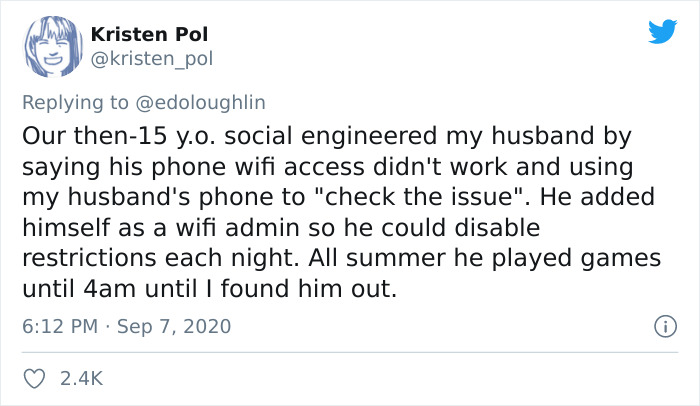Open Kristen Pol's sketched avatar picture
Viewport: 700px width, 406px height.
point(53,46)
